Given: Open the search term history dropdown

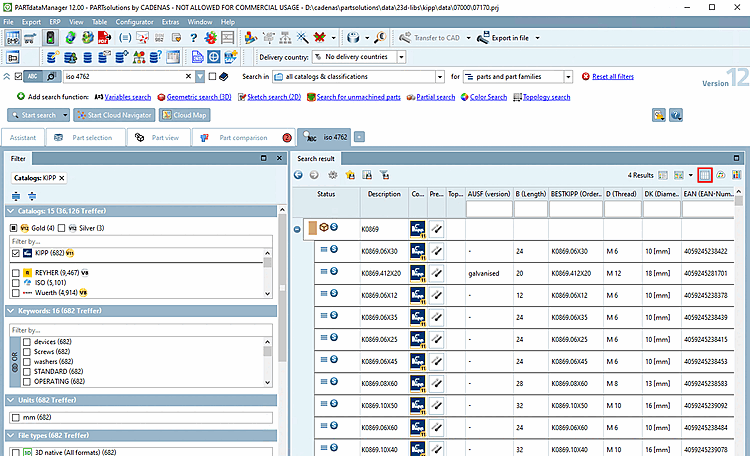Looking at the screenshot, I should [200, 76].
